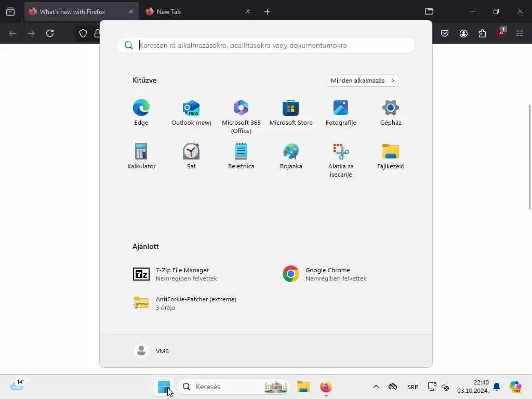Open the Edge pinned app
Screen dimensions: 532x399
141,113
